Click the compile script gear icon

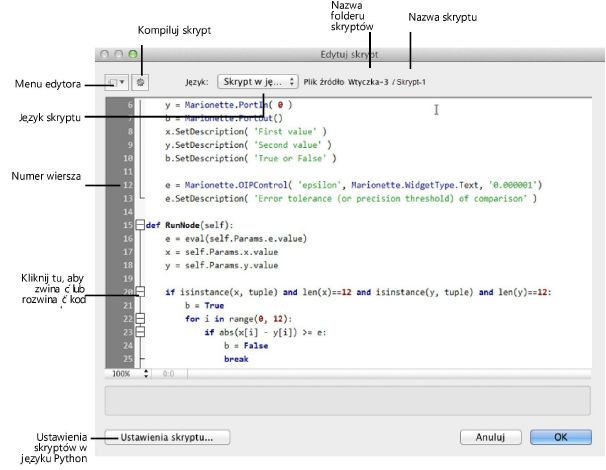tap(141, 80)
